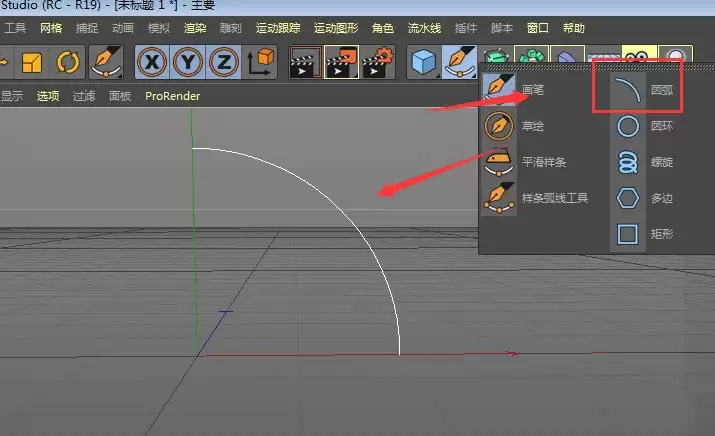Open the 流水线 menu

pos(425,28)
